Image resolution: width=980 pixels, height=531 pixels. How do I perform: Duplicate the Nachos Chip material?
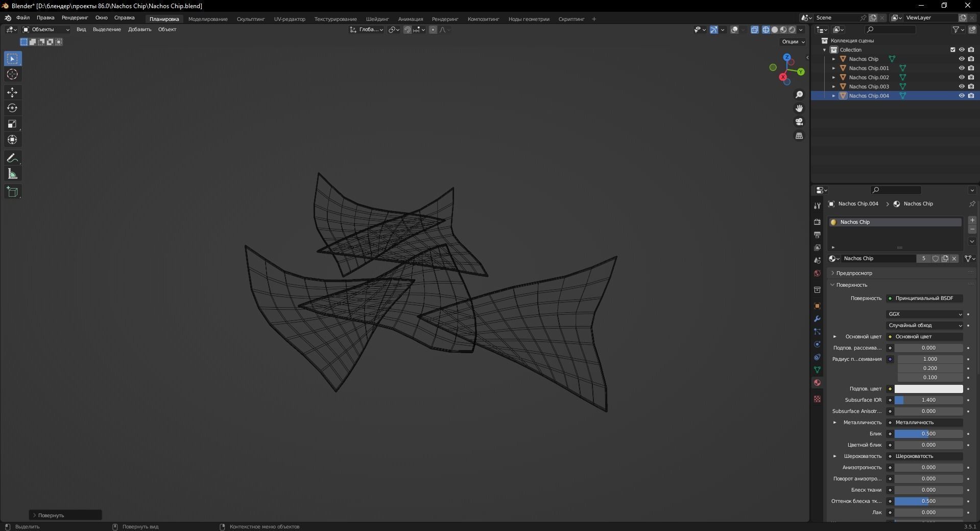coord(945,259)
